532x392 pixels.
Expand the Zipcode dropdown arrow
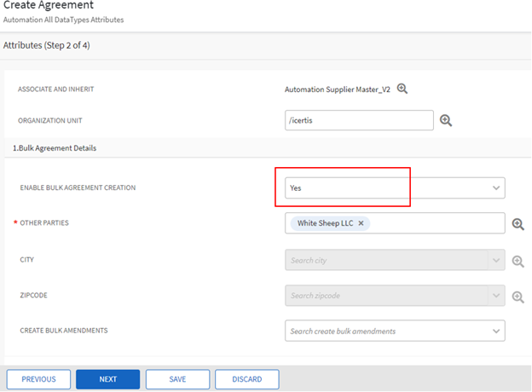(495, 297)
